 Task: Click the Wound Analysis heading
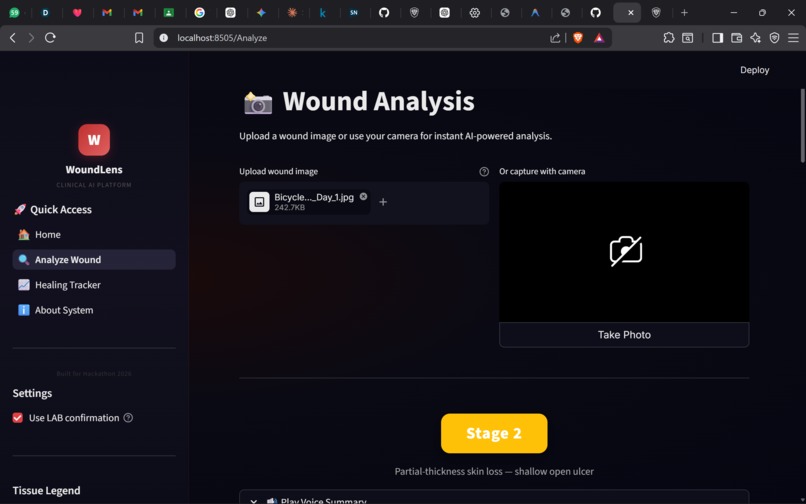pyautogui.click(x=378, y=101)
